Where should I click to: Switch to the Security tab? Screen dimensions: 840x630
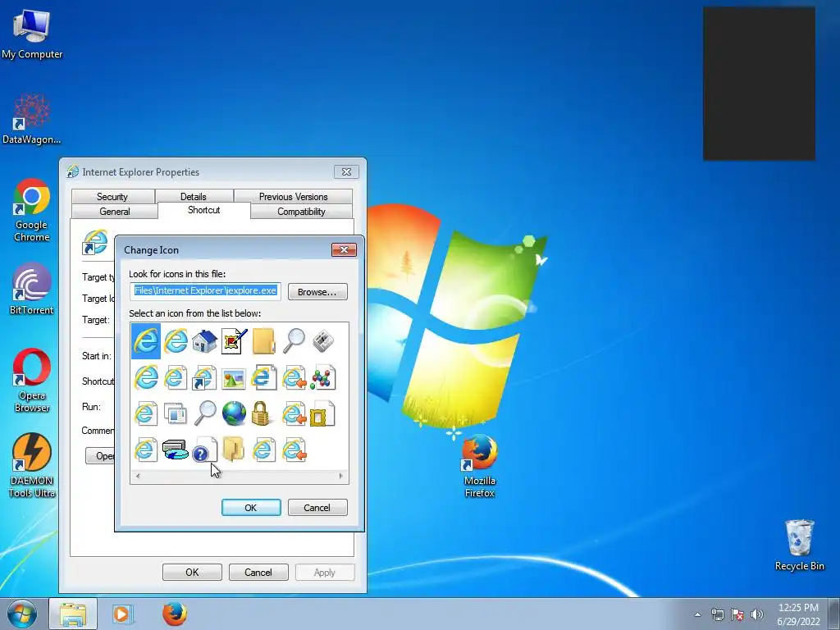click(112, 197)
